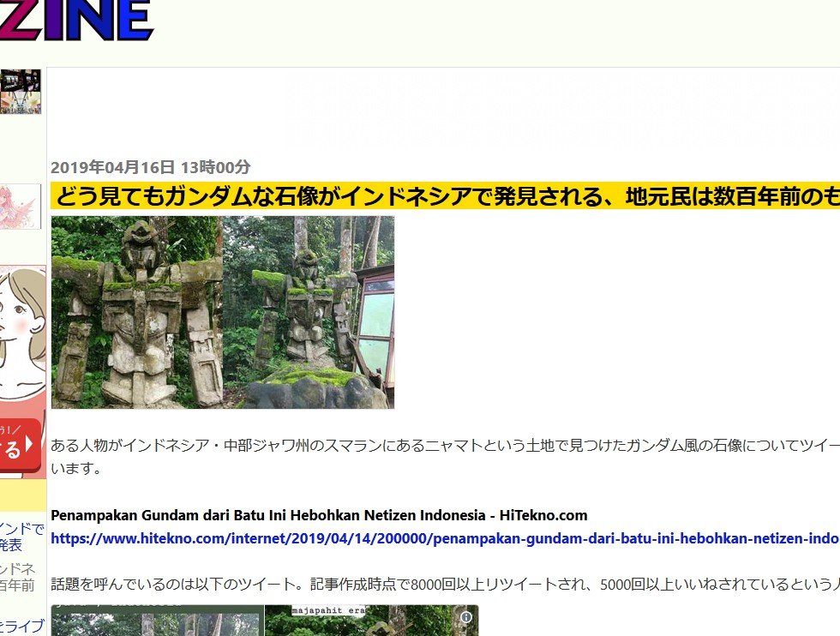Image resolution: width=840 pixels, height=636 pixels.
Task: Click the faded banner area above the date
Action: point(562,111)
